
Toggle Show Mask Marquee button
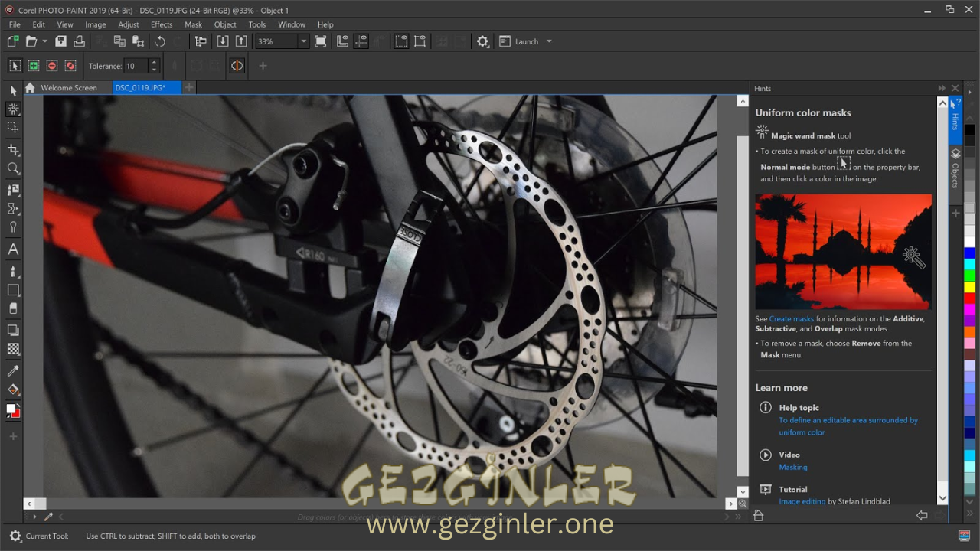click(401, 41)
